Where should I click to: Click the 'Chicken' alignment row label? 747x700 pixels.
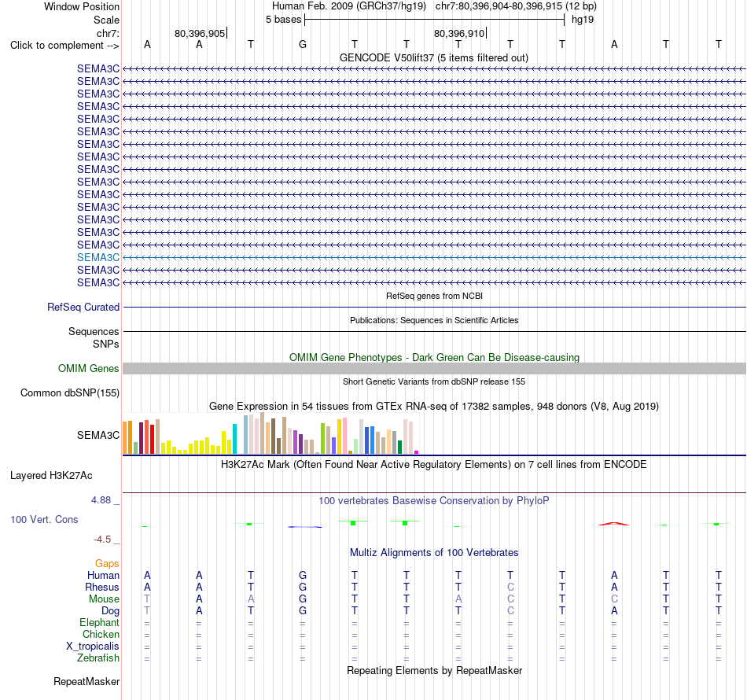pyautogui.click(x=101, y=634)
